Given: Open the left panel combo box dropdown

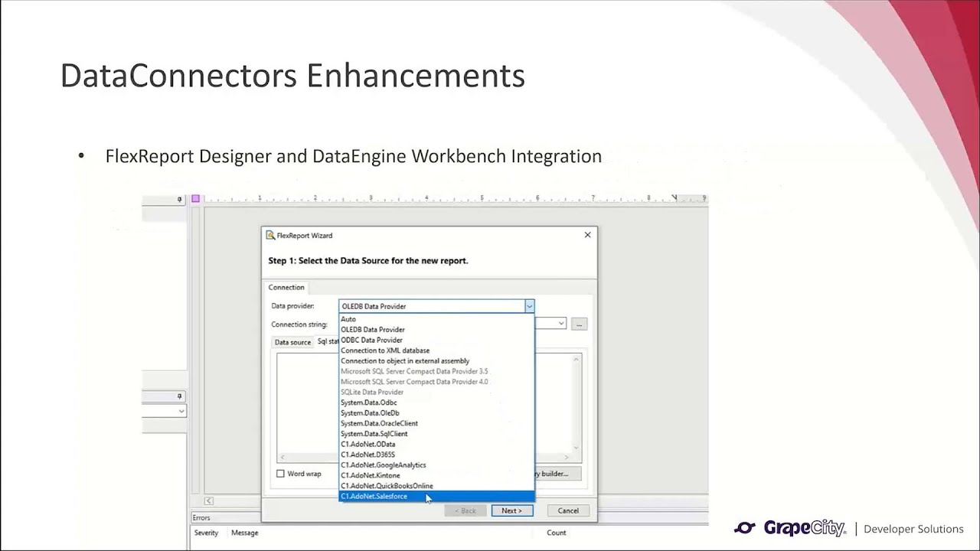Looking at the screenshot, I should (181, 411).
